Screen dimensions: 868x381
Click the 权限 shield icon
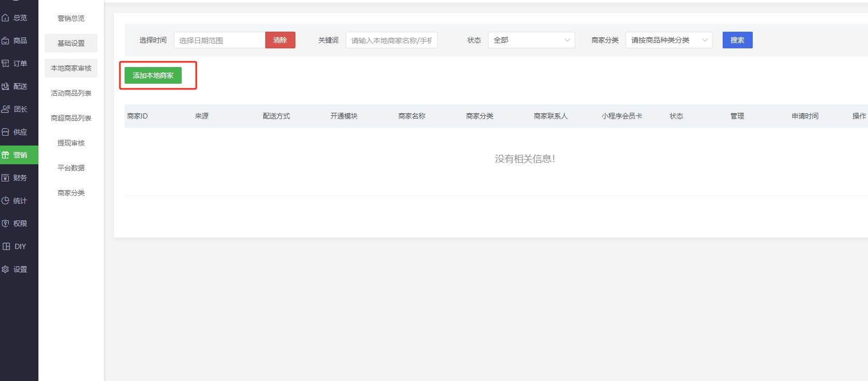[6, 224]
